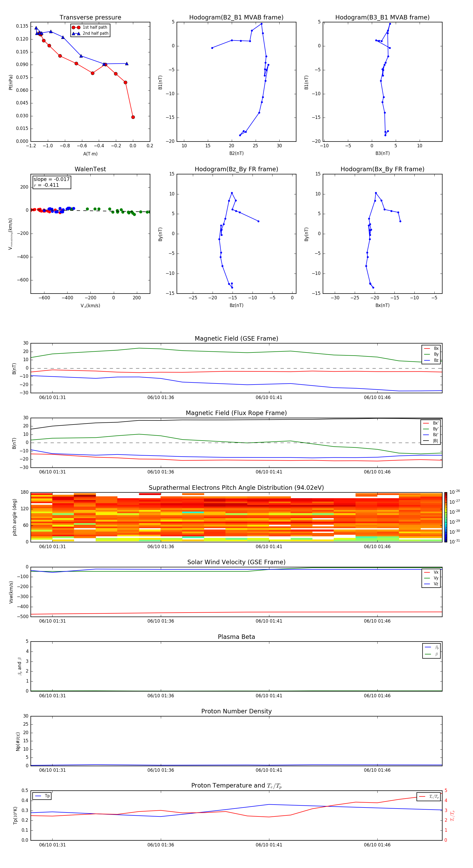The image size is (473, 868).
Task: Click the '06/10 01:41' tick in pitch angle plot
Action: tap(269, 547)
